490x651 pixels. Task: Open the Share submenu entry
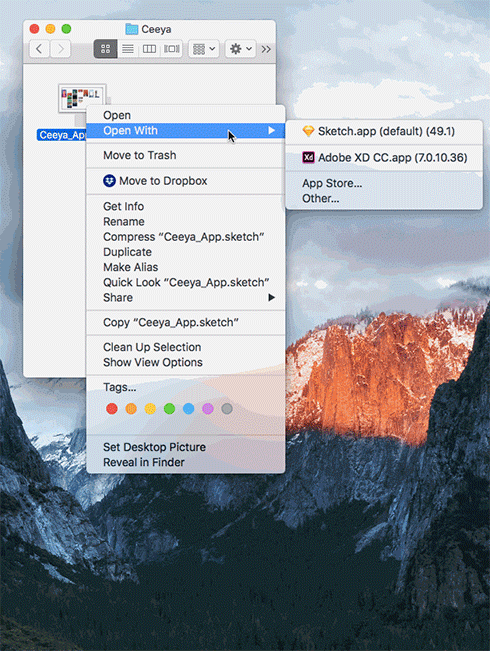click(185, 298)
